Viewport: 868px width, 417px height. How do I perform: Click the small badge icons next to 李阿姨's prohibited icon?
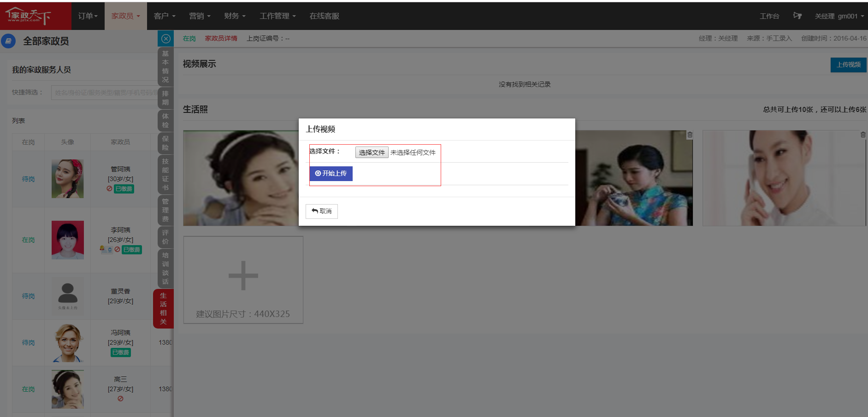(x=106, y=249)
